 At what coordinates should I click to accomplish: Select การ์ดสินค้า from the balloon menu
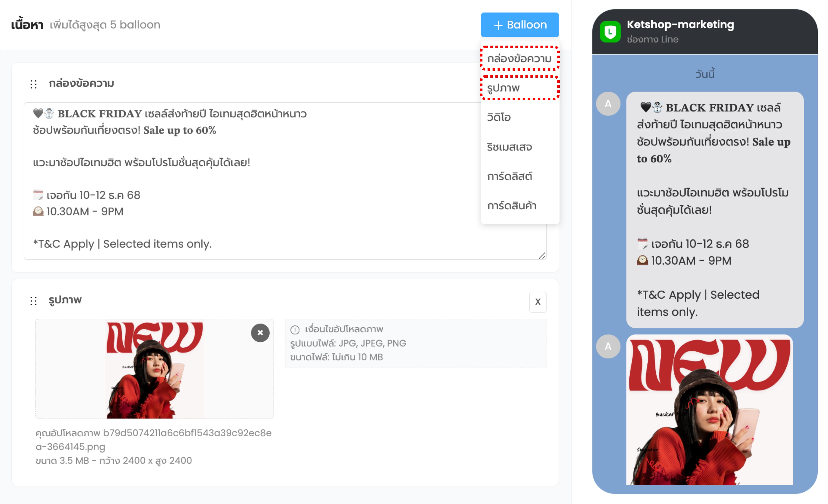click(512, 205)
